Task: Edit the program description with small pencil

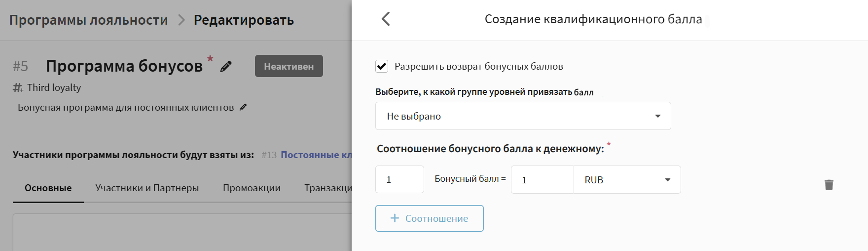Action: (x=243, y=107)
